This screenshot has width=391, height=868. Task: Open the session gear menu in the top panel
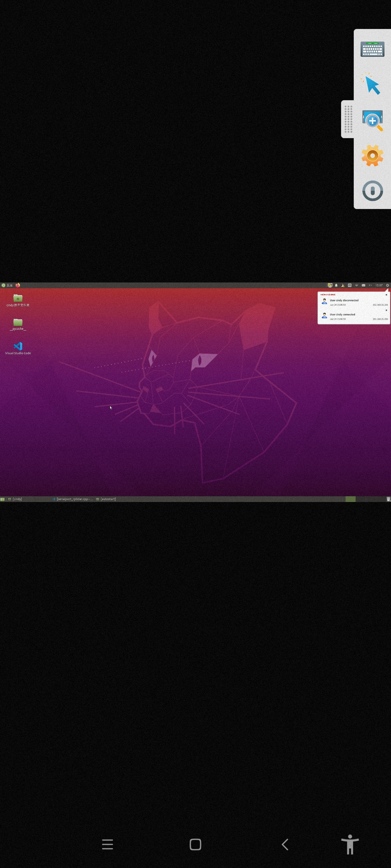(x=387, y=285)
